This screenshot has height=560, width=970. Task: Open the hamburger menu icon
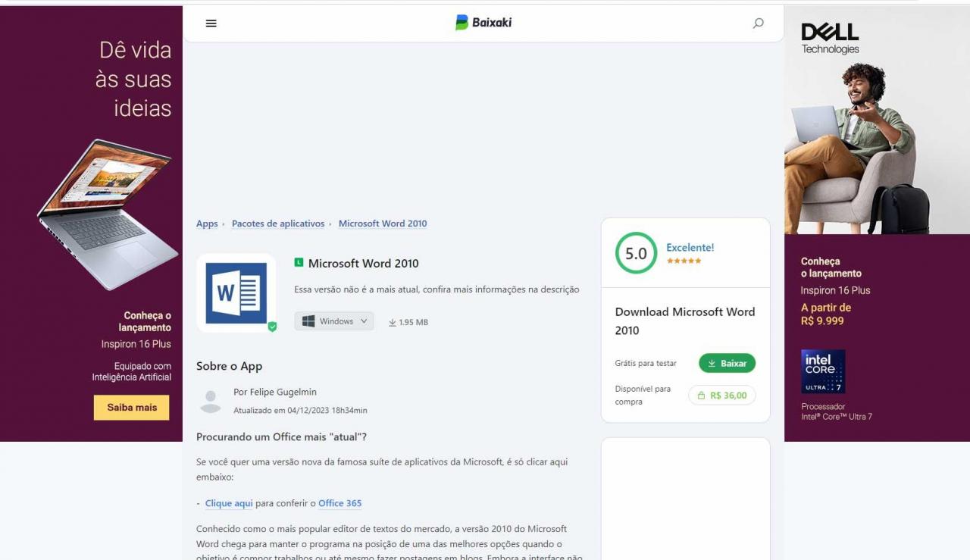[x=211, y=23]
